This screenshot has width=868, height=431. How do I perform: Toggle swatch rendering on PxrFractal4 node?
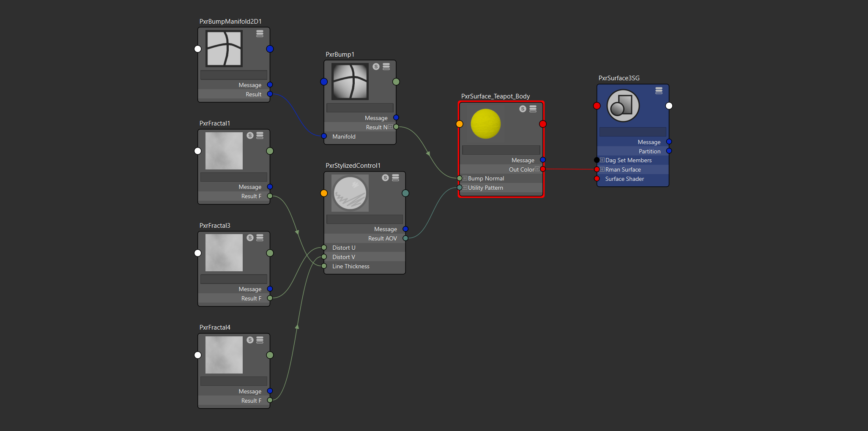(249, 340)
